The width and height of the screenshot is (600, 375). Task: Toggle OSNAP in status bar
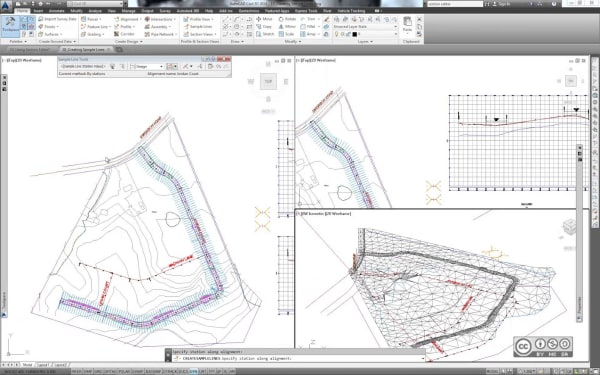[137, 372]
